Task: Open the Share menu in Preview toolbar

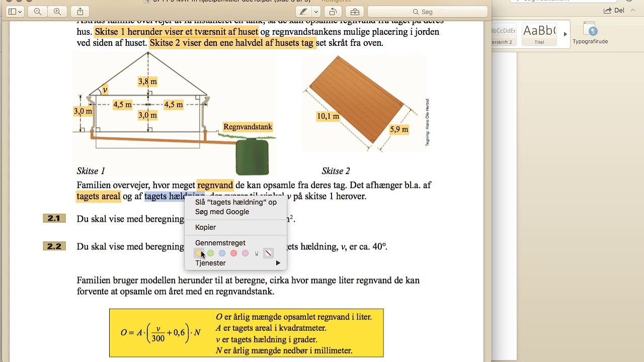Action: pos(80,12)
